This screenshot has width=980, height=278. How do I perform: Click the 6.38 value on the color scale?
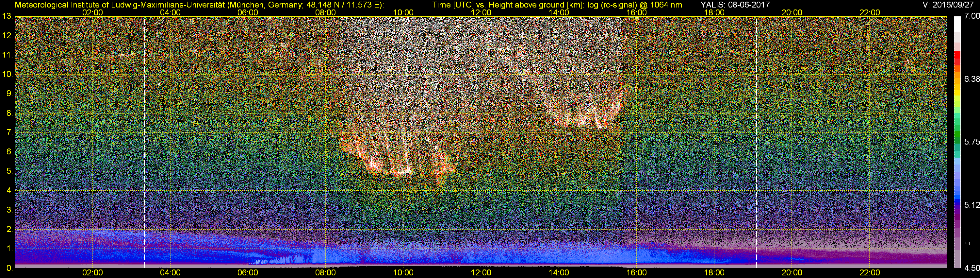coord(972,79)
